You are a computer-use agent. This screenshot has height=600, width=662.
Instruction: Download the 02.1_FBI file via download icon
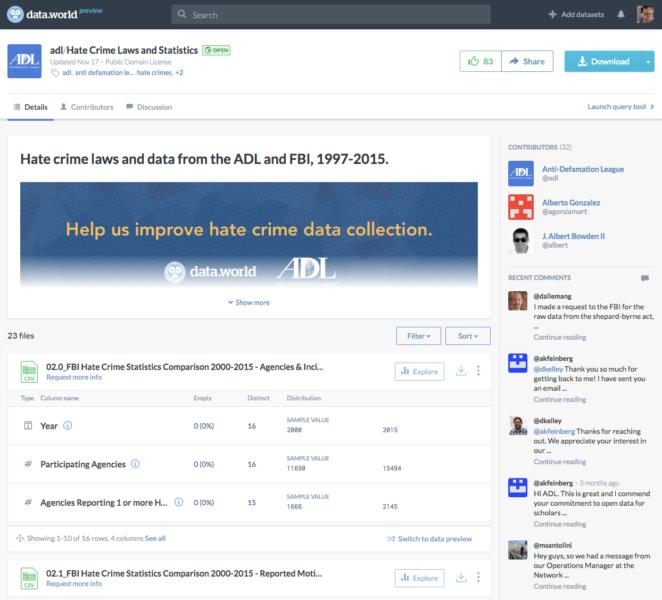pyautogui.click(x=461, y=577)
